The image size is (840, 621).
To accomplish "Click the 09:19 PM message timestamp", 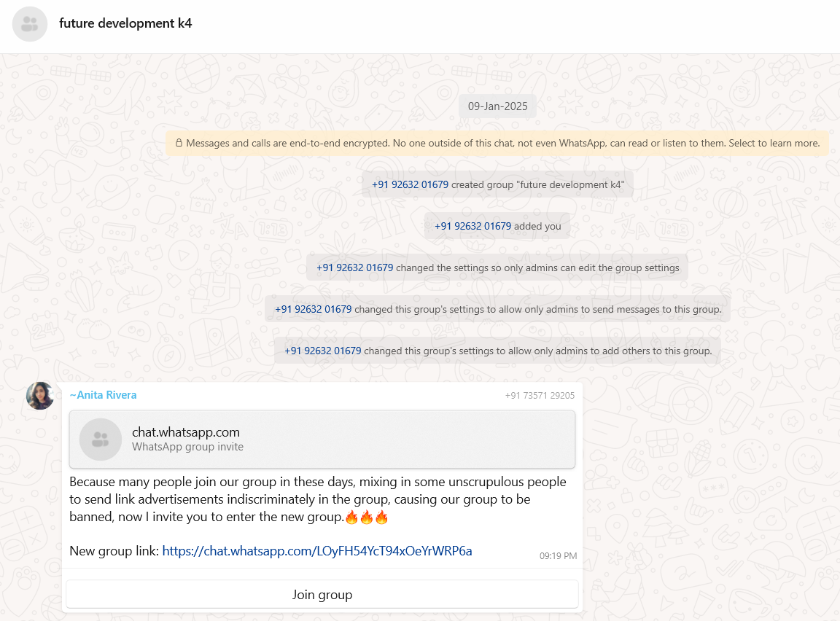I will (558, 556).
